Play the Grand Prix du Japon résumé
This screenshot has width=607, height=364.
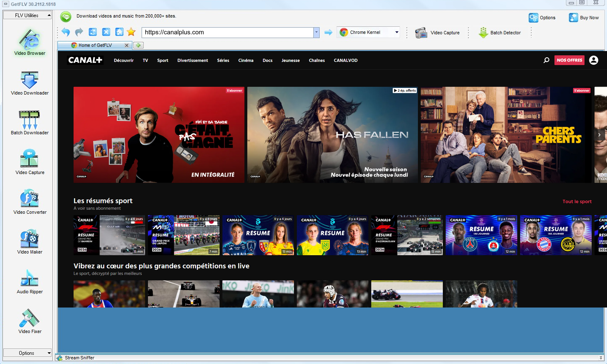click(x=184, y=235)
